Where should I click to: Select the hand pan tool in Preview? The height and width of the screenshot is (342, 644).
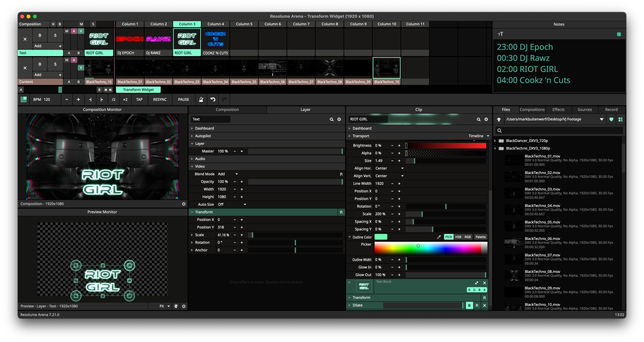pos(176,306)
